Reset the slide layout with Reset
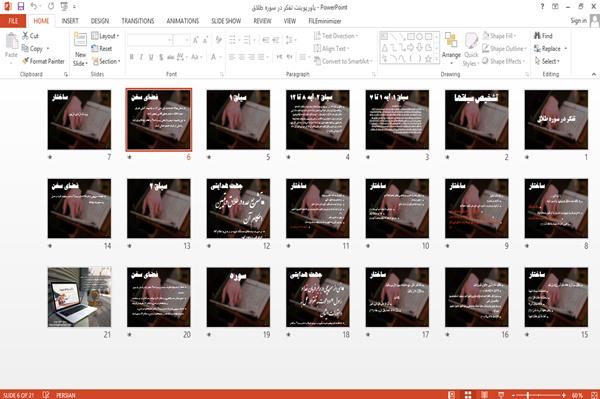Screen dimensions: 600x399 [102, 49]
